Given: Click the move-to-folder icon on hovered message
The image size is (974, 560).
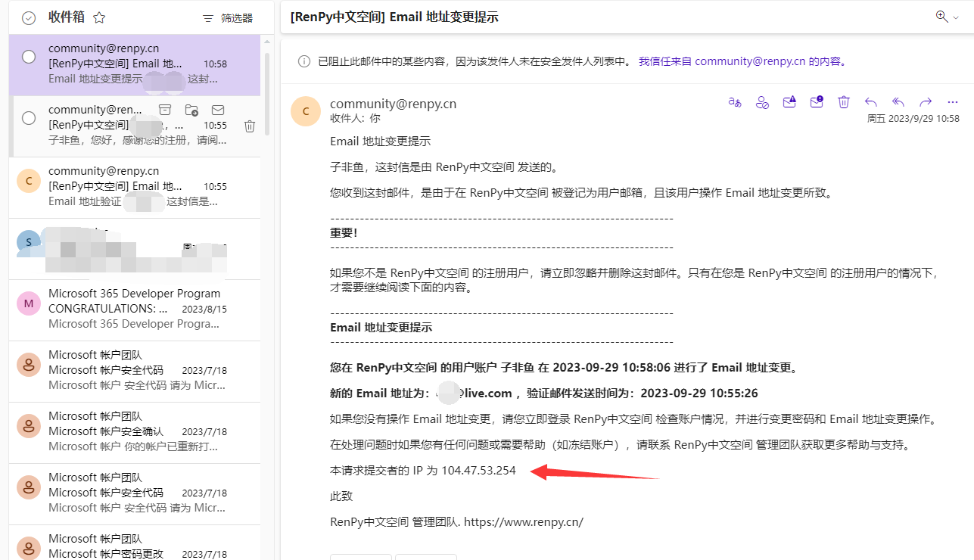Looking at the screenshot, I should [x=191, y=110].
